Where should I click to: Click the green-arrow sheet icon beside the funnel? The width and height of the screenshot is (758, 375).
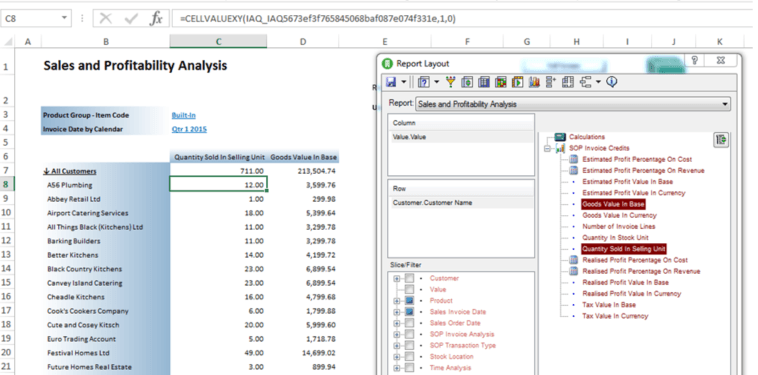467,82
